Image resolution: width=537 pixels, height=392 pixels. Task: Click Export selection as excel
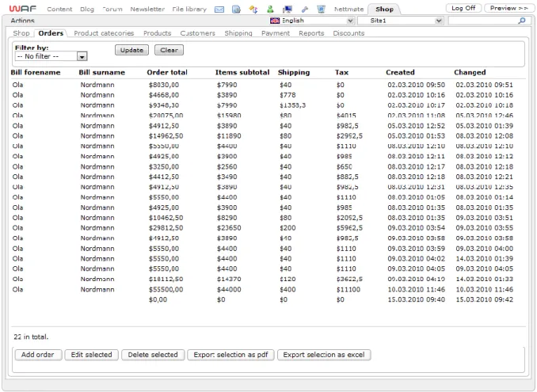tap(324, 355)
